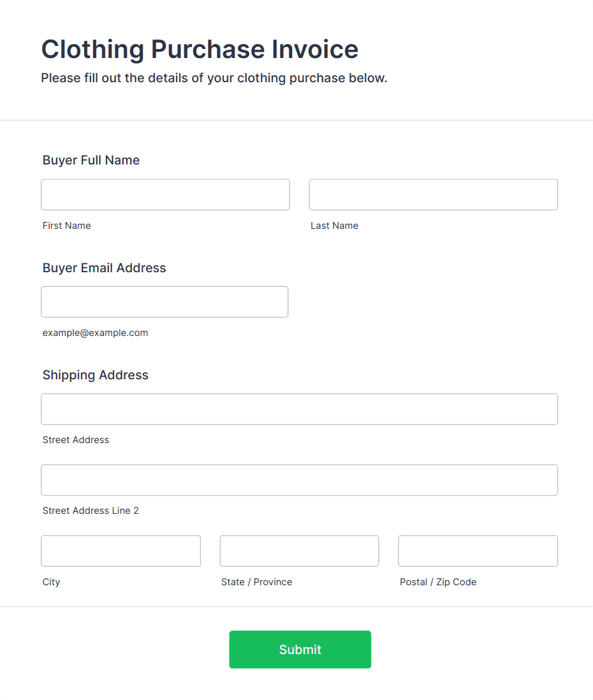Focus the Street Address Line 2 field

point(299,480)
